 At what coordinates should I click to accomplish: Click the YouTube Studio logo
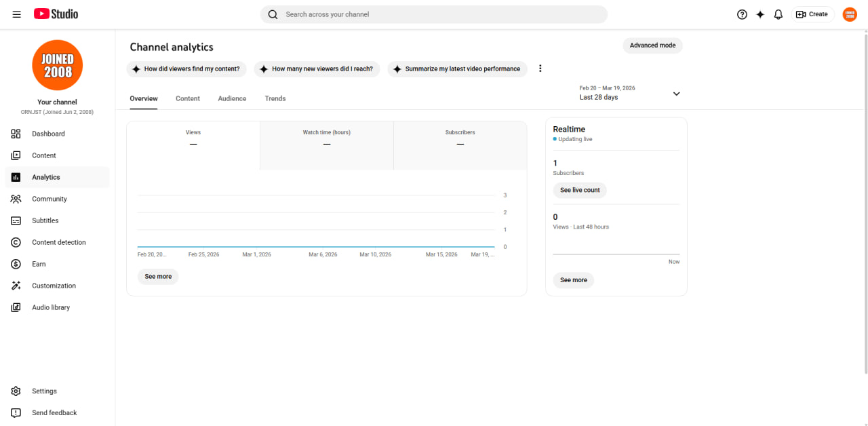(56, 14)
